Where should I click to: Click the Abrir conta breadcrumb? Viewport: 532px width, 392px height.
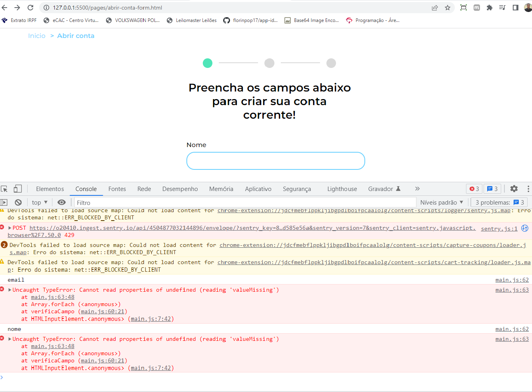coord(76,36)
